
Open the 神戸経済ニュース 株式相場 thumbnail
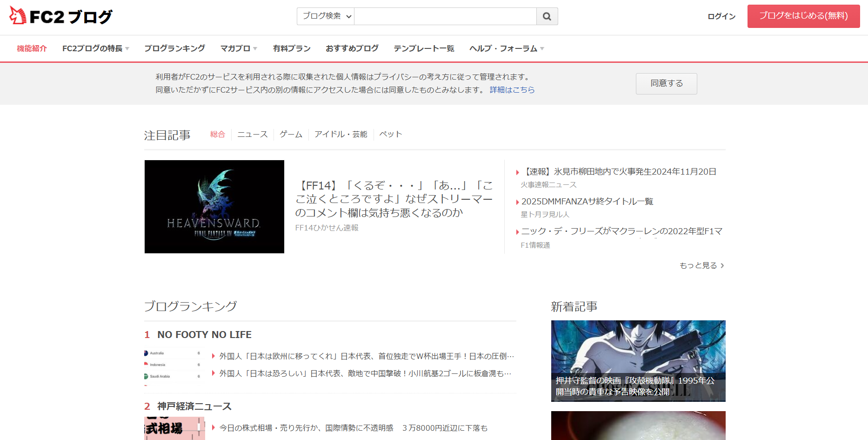(174, 428)
